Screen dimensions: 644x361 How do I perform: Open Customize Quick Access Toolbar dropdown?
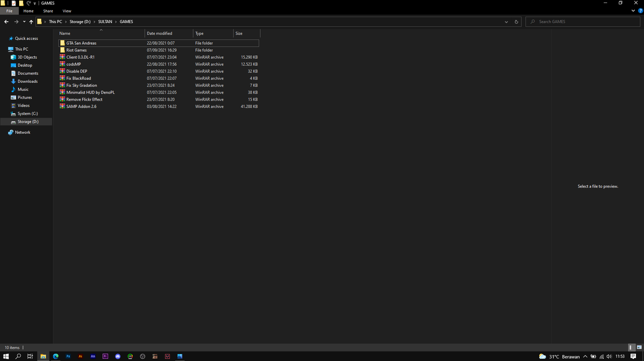click(35, 3)
